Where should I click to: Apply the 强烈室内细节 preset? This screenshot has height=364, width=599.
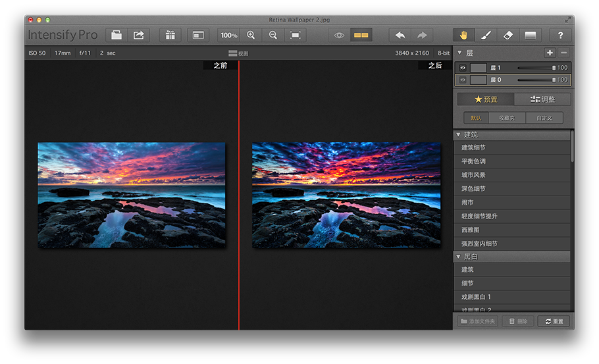512,244
